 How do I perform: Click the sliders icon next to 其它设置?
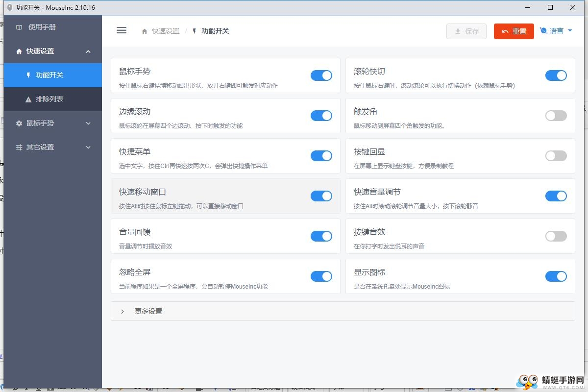[x=19, y=147]
